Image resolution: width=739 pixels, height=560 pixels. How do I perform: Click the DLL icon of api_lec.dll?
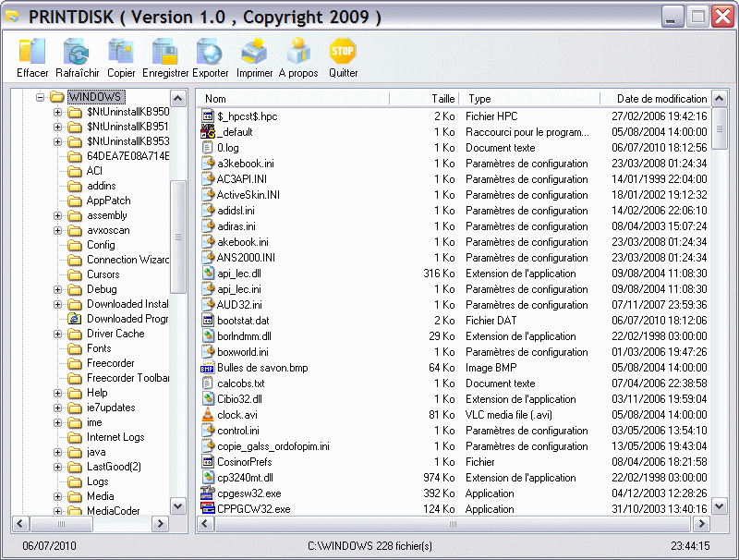pos(208,274)
